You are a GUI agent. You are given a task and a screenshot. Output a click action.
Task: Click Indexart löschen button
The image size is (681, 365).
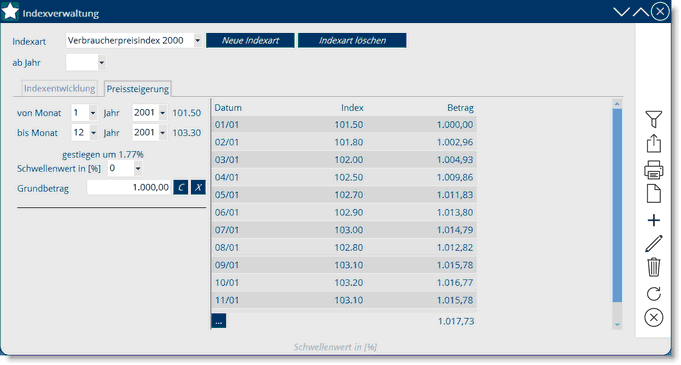click(352, 40)
